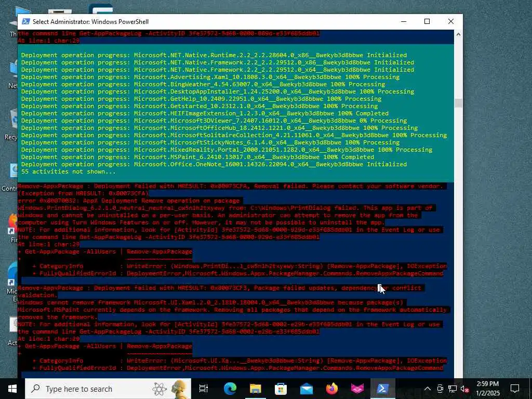Click the MicrosoftStickyNotes progress line
This screenshot has height=399, width=532.
(x=210, y=142)
